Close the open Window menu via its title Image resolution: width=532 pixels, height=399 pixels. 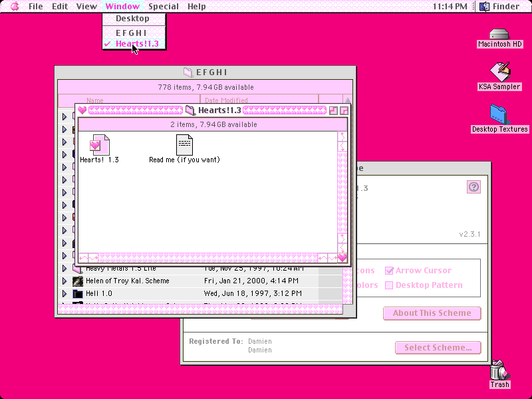point(122,6)
